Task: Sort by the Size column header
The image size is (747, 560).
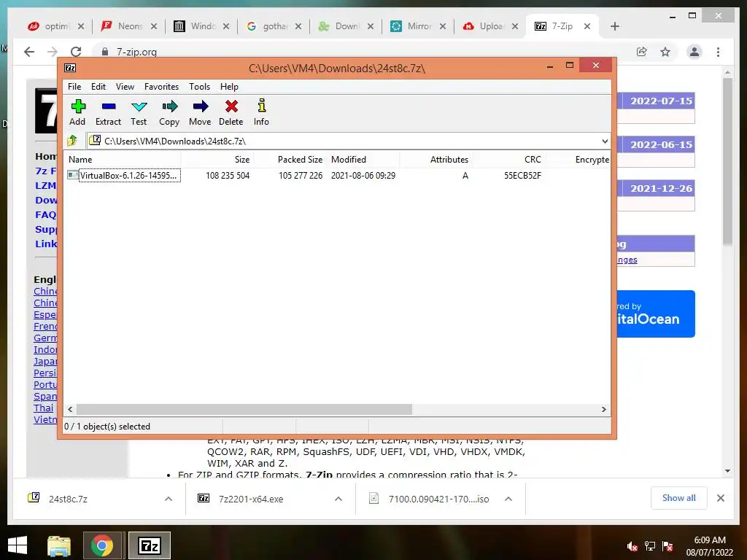Action: point(217,160)
